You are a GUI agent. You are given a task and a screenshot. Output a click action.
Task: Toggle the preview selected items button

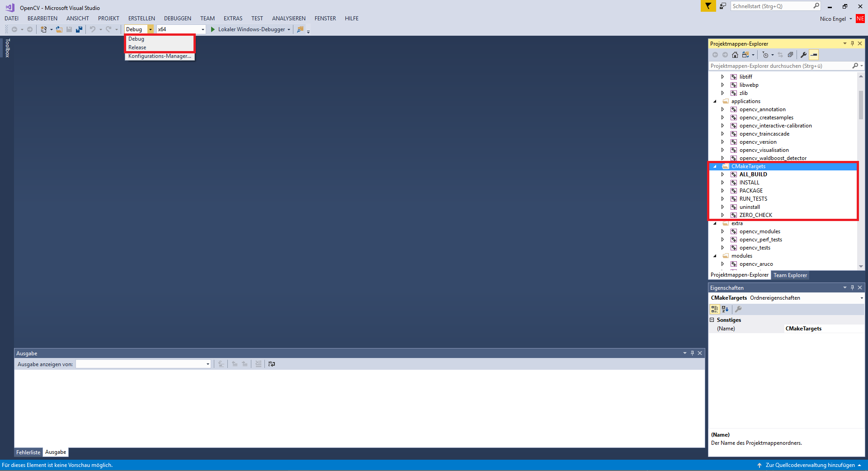(814, 55)
